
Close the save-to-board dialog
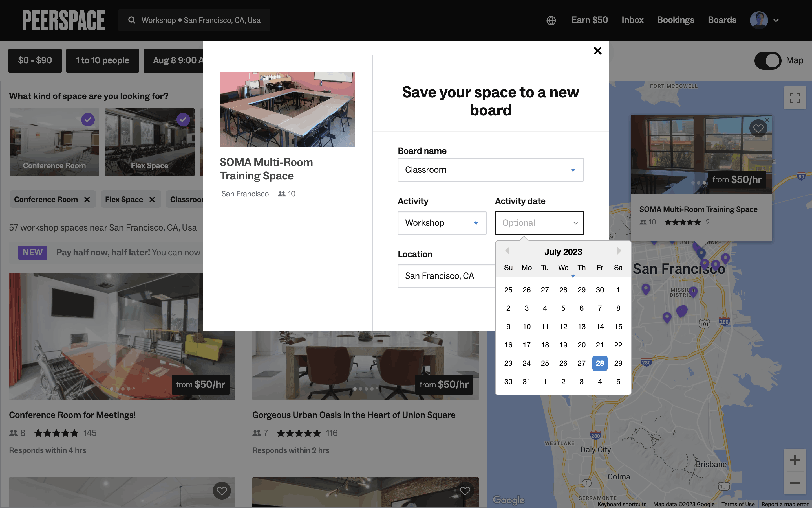[597, 51]
